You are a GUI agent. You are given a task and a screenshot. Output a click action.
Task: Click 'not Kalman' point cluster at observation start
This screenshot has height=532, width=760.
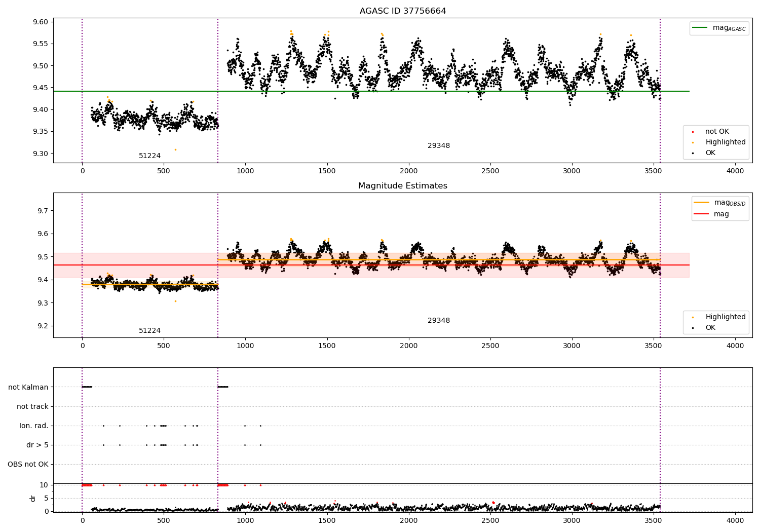coord(87,387)
